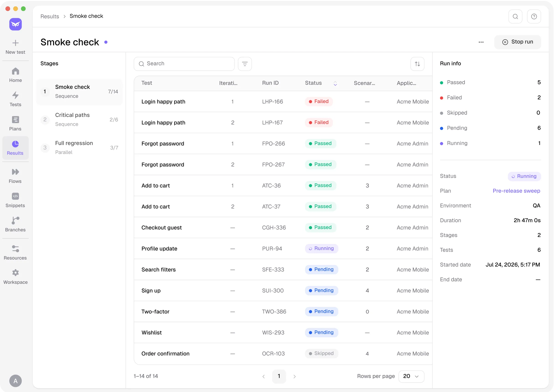Image resolution: width=554 pixels, height=392 pixels.
Task: Open the filter icon beside Search
Action: pos(245,64)
